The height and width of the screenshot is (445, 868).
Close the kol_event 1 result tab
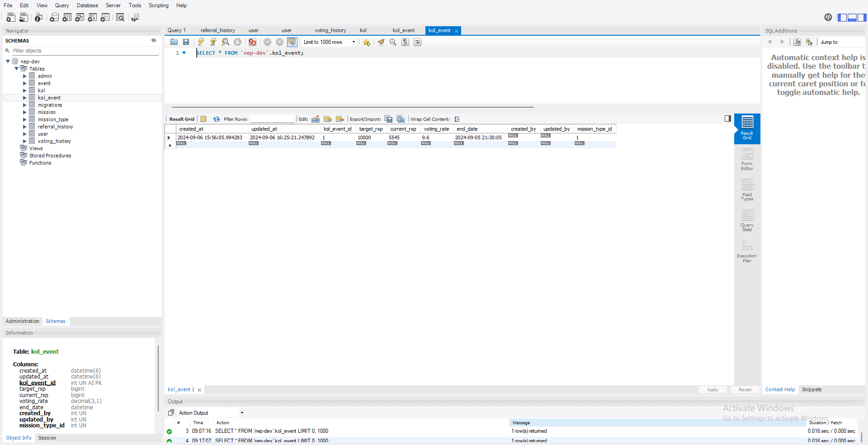point(199,390)
